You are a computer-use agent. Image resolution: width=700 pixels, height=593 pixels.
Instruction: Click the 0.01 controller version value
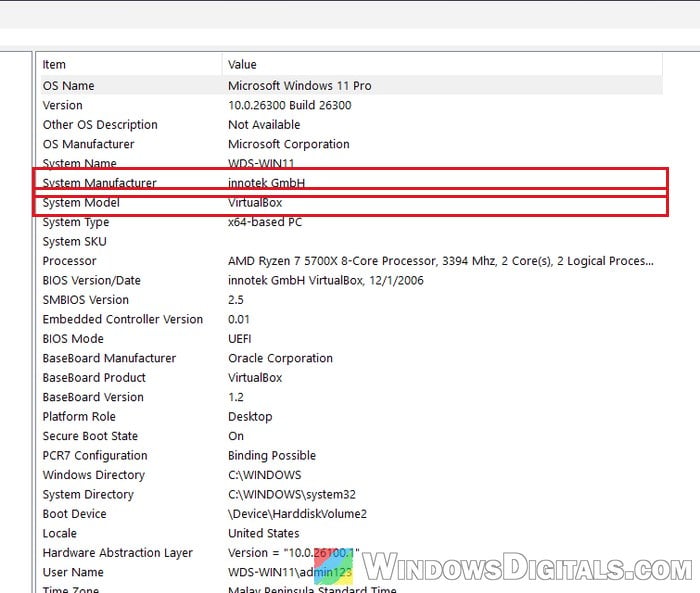[238, 319]
